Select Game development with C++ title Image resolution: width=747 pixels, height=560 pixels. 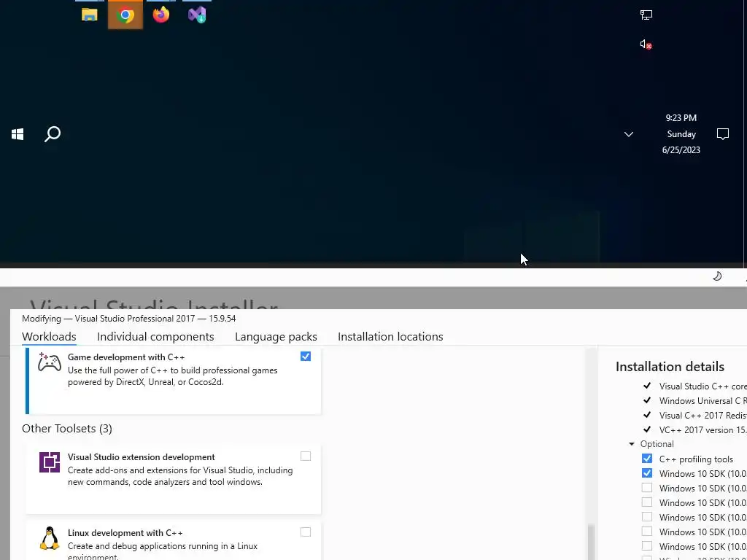coord(126,357)
